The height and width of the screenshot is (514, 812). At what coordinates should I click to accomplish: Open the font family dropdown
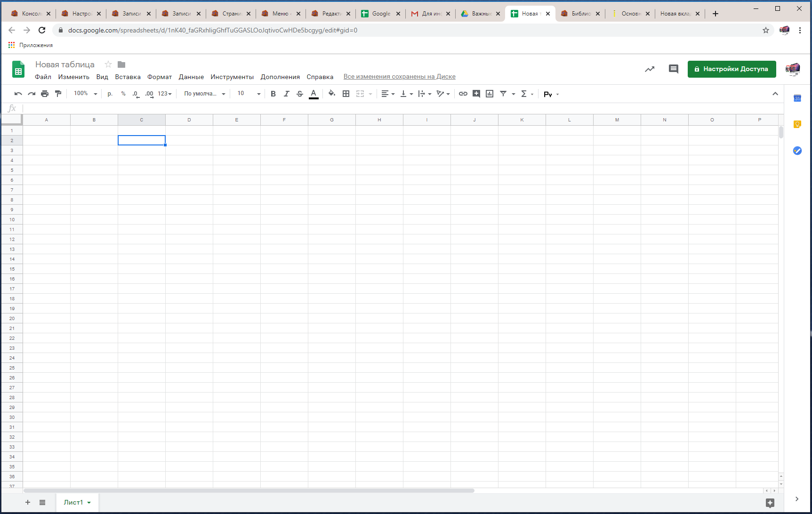coord(204,94)
